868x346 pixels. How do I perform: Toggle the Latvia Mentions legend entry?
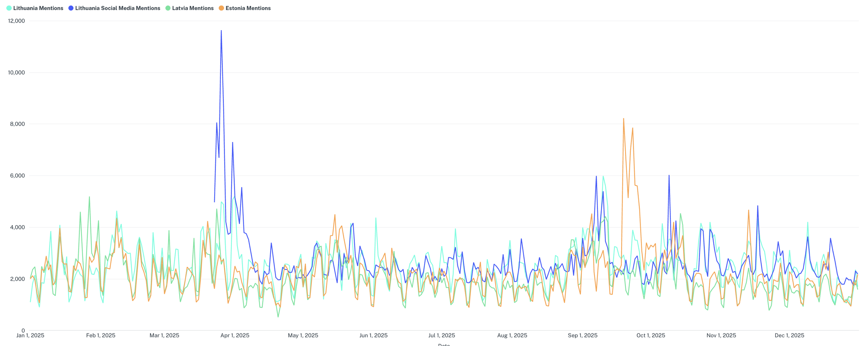coord(190,8)
